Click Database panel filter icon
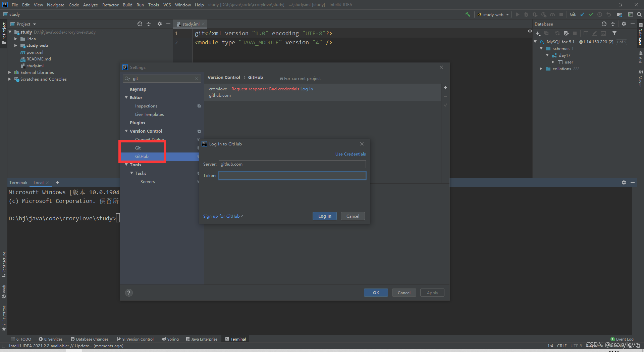 pos(614,33)
